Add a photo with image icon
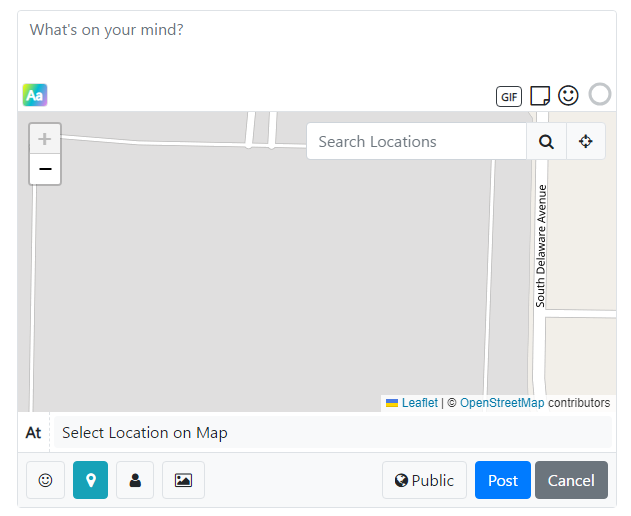 (183, 480)
